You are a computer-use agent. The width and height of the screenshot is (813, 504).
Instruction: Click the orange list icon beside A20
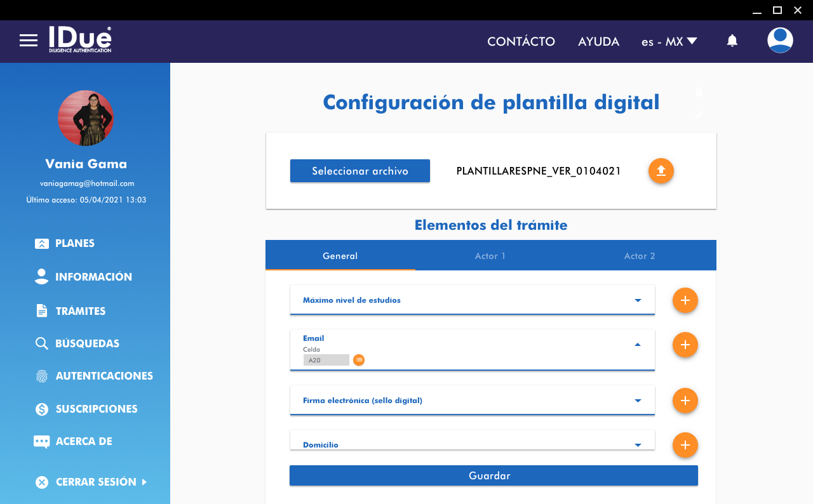pos(359,360)
